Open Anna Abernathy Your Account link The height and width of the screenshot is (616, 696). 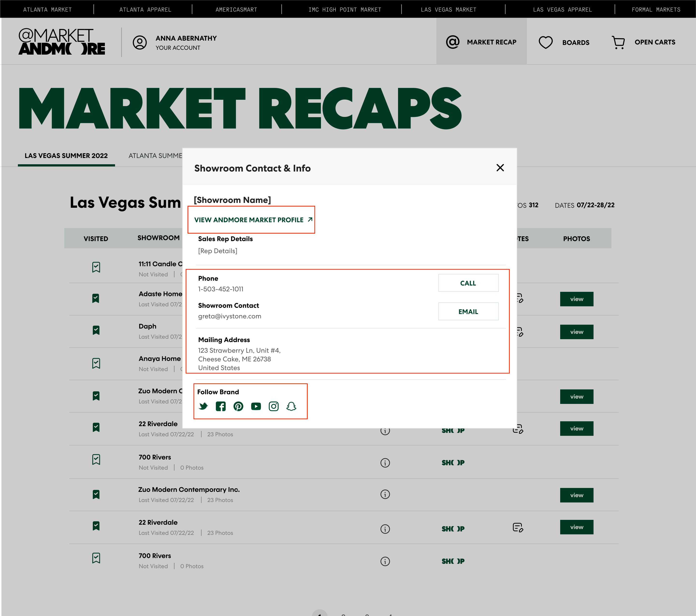[x=186, y=43]
